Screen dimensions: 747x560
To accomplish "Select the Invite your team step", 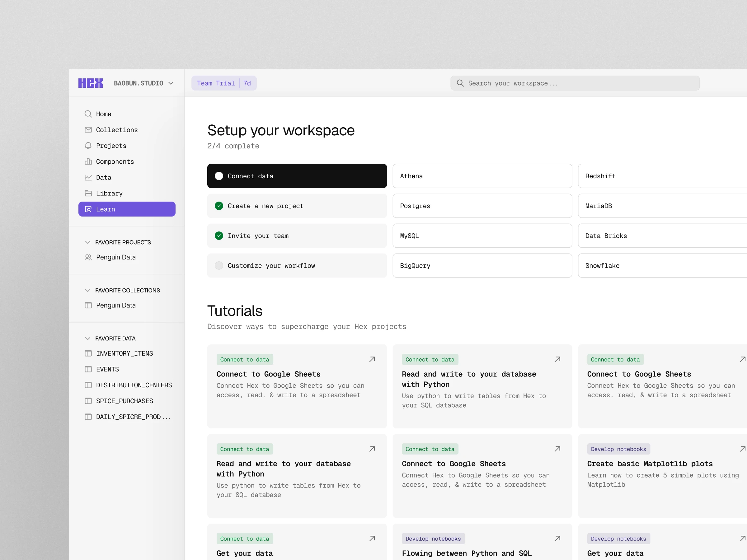I will pos(297,236).
